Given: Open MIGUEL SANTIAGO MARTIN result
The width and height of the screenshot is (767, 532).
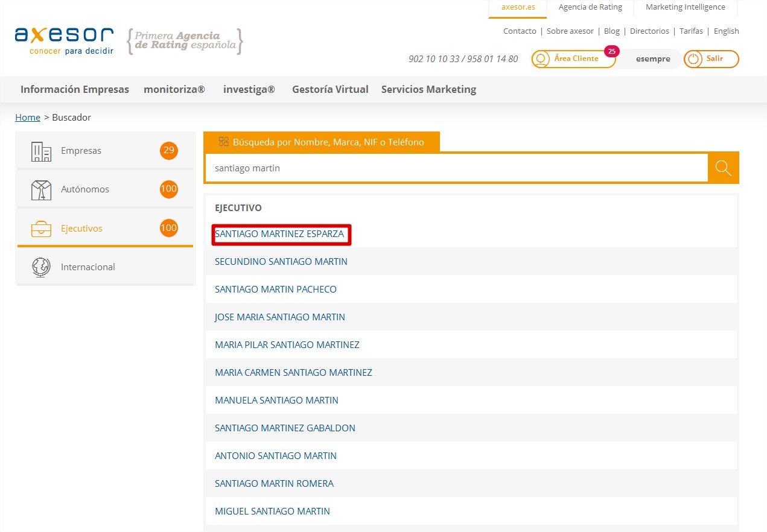Looking at the screenshot, I should pyautogui.click(x=272, y=511).
